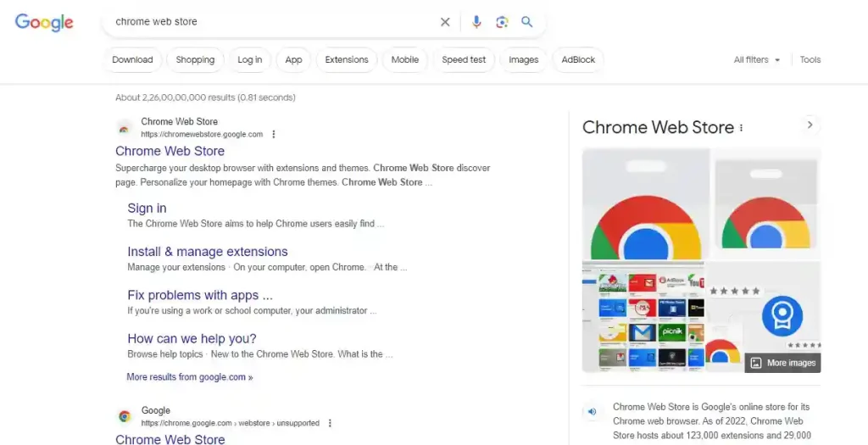The height and width of the screenshot is (445, 868).
Task: Expand the All filters dropdown
Action: tap(757, 60)
